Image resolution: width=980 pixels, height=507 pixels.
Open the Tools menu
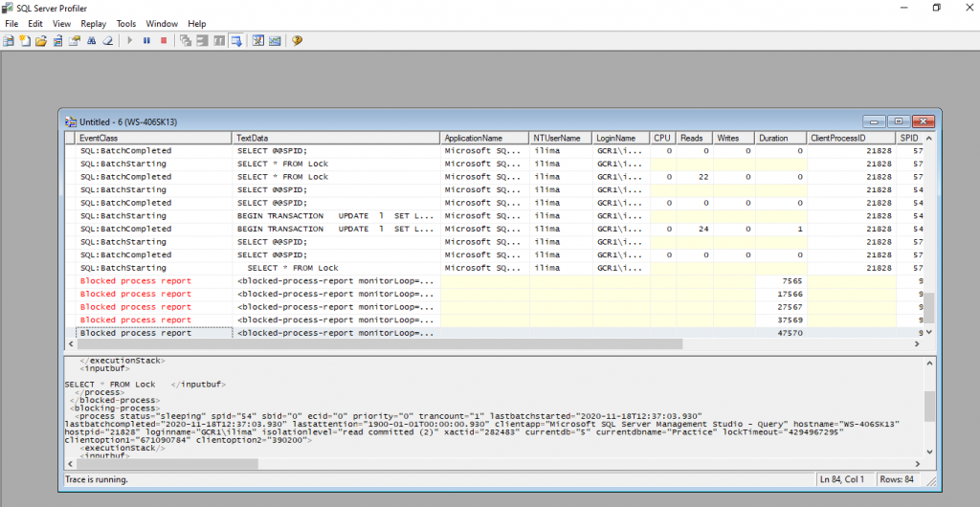point(126,24)
